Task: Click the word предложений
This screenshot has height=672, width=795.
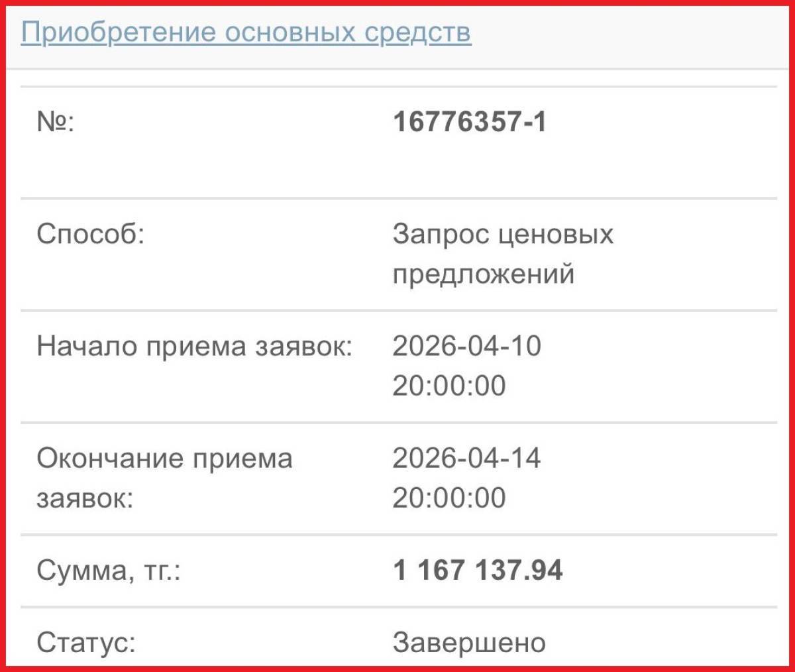Action: coord(483,274)
